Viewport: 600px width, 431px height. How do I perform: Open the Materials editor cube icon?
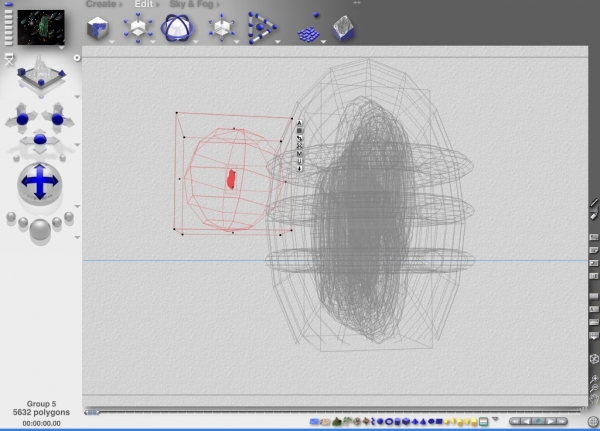(98, 28)
